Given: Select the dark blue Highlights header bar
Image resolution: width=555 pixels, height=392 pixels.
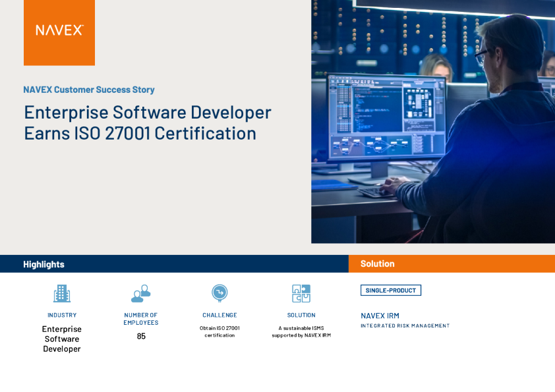Looking at the screenshot, I should click(x=174, y=264).
